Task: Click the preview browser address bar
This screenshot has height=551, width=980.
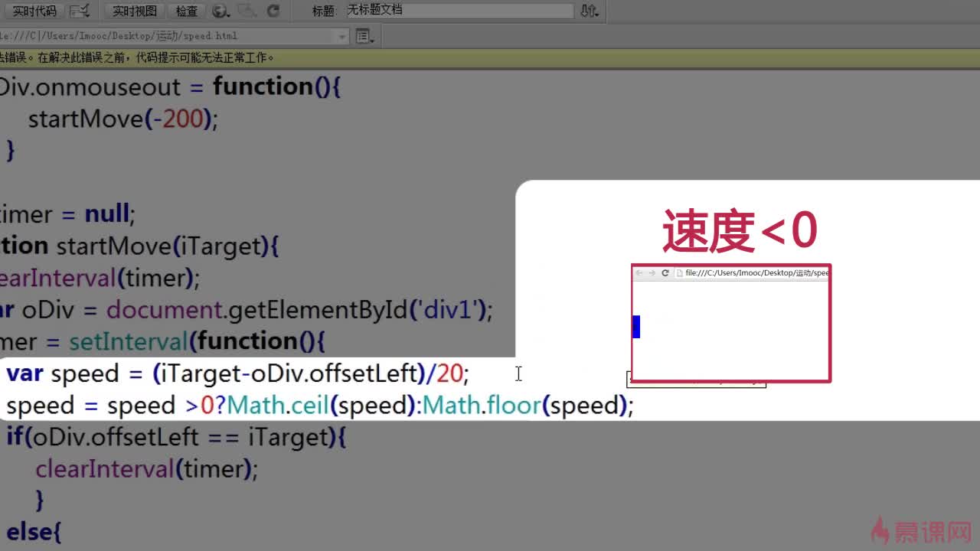Action: point(752,272)
